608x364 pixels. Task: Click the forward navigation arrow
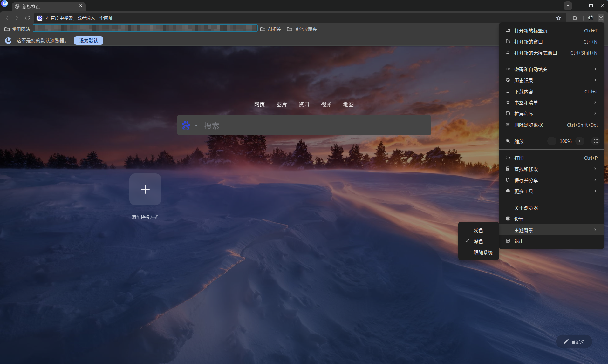point(17,18)
